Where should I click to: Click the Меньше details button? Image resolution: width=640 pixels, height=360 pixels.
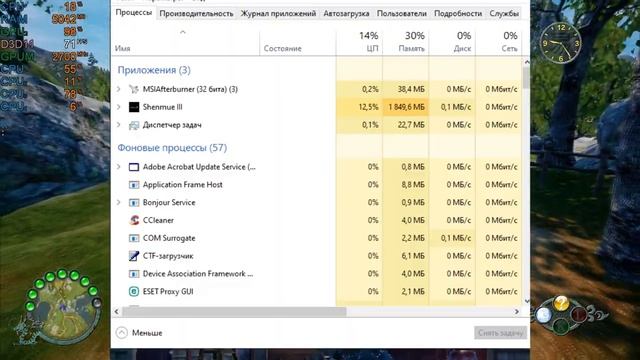(x=139, y=333)
